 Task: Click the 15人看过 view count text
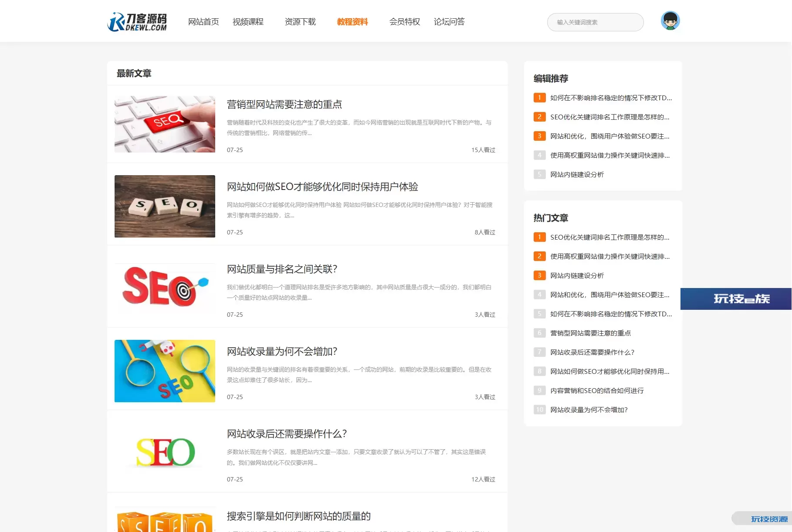(483, 150)
